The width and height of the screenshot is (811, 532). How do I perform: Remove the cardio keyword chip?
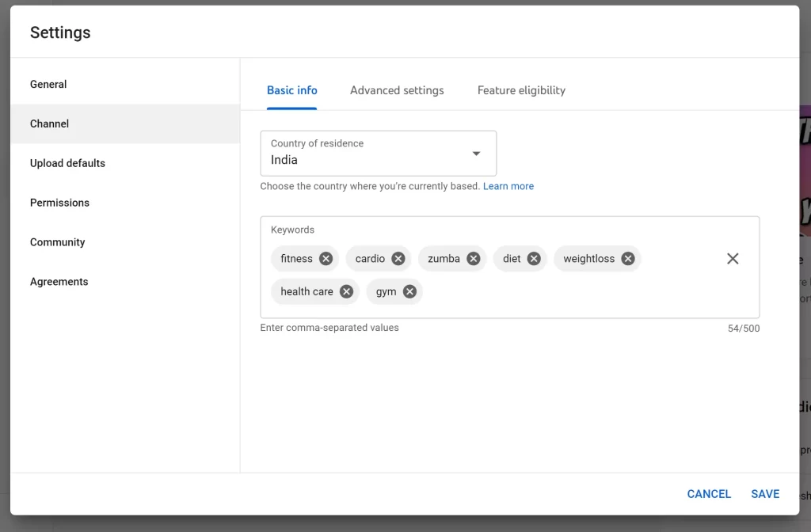[x=398, y=259]
